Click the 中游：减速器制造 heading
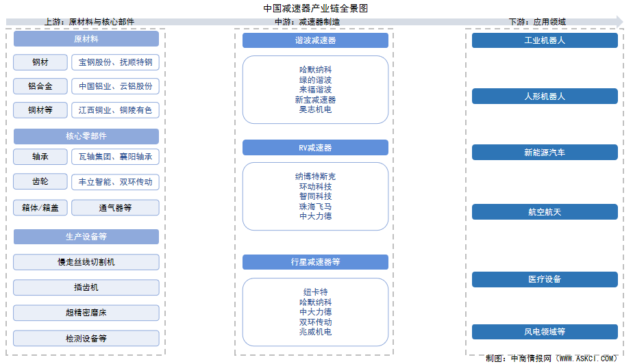 307,22
